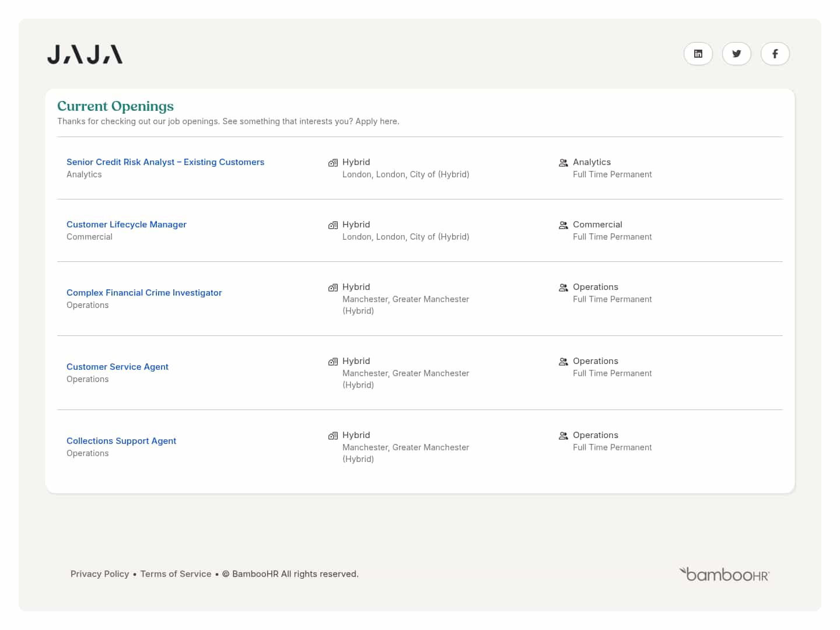840x630 pixels.
Task: Click people icon in Complex Financial Crime Investigator row
Action: [563, 288]
